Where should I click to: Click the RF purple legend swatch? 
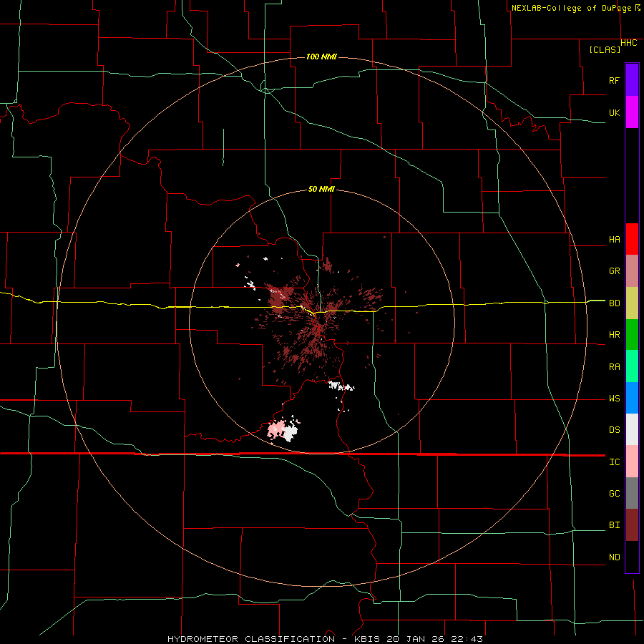[x=632, y=80]
